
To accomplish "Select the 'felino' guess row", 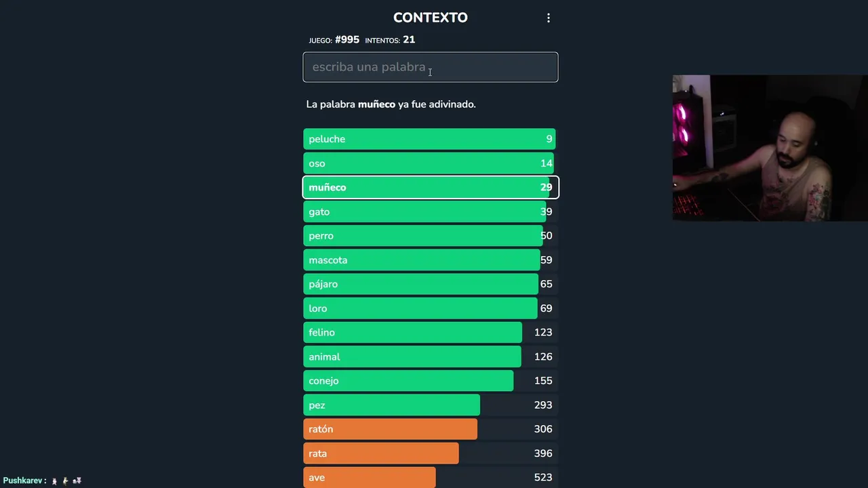I will coord(430,333).
